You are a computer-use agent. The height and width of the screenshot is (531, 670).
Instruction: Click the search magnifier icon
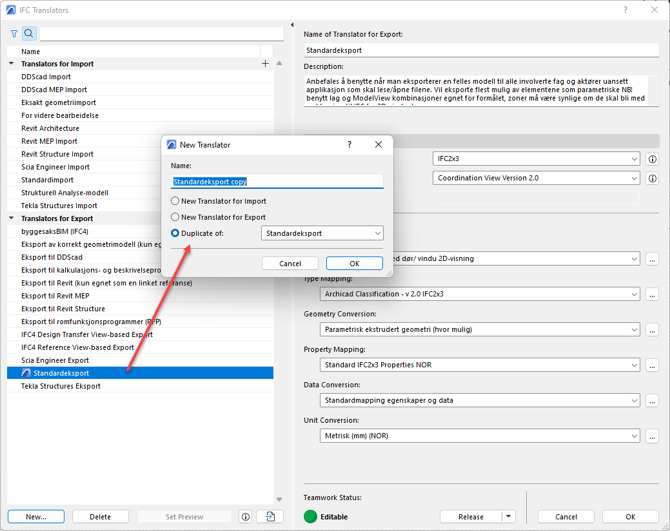click(x=29, y=34)
